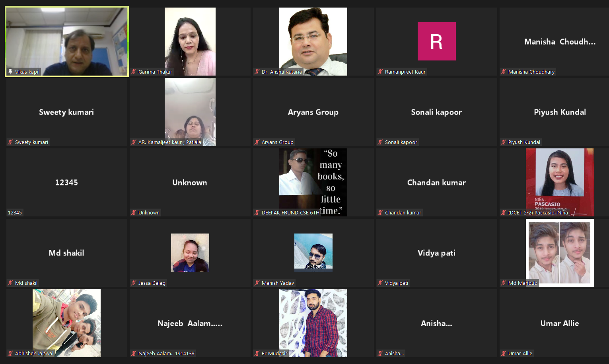This screenshot has width=609, height=364.
Task: Click muted mic icon by Sonali kapoor label
Action: [381, 142]
